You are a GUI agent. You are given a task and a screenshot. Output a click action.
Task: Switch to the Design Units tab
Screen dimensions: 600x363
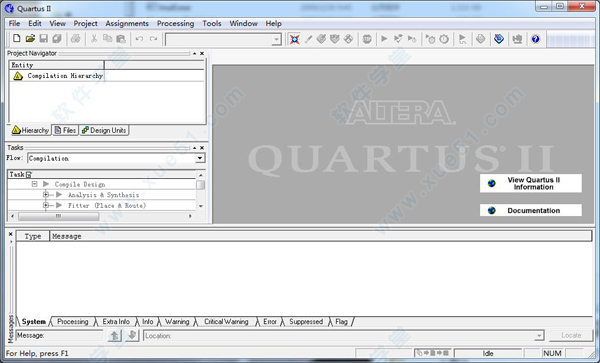point(104,130)
